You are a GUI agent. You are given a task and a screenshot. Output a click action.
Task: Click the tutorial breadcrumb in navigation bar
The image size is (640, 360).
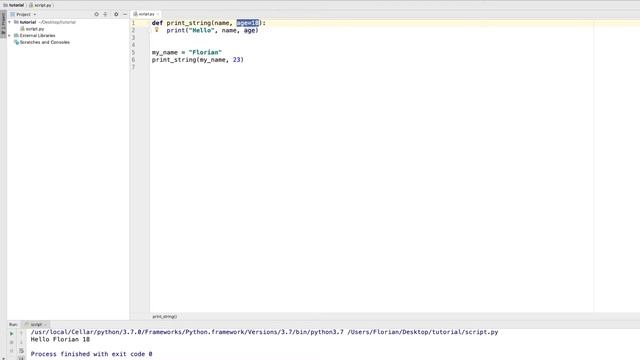[13, 5]
